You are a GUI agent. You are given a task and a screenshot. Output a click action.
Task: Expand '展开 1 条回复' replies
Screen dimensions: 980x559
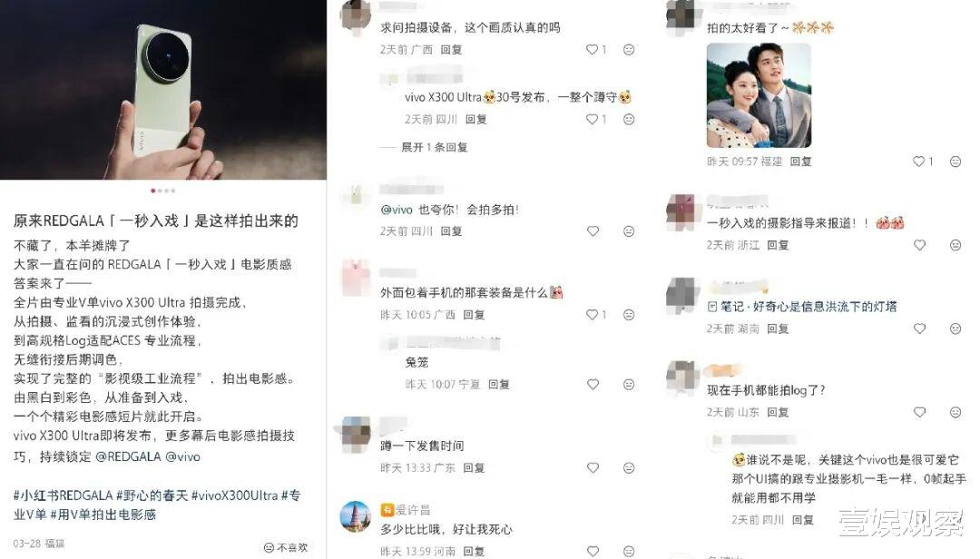pyautogui.click(x=435, y=147)
